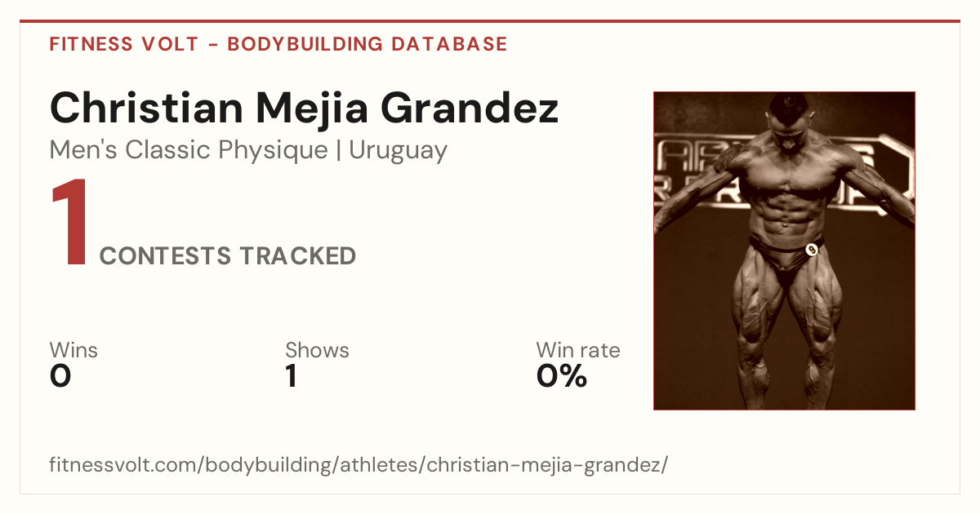Click the Fitness Volt Bodybuilding Database header

[x=278, y=44]
